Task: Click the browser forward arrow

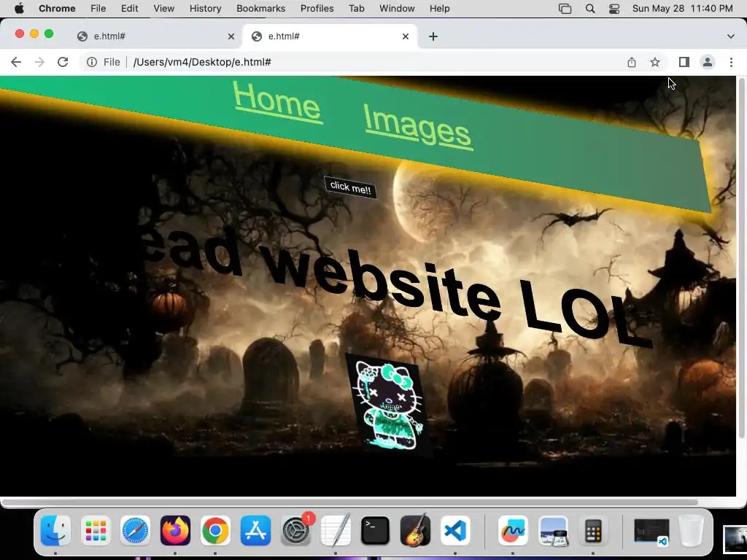Action: [39, 62]
